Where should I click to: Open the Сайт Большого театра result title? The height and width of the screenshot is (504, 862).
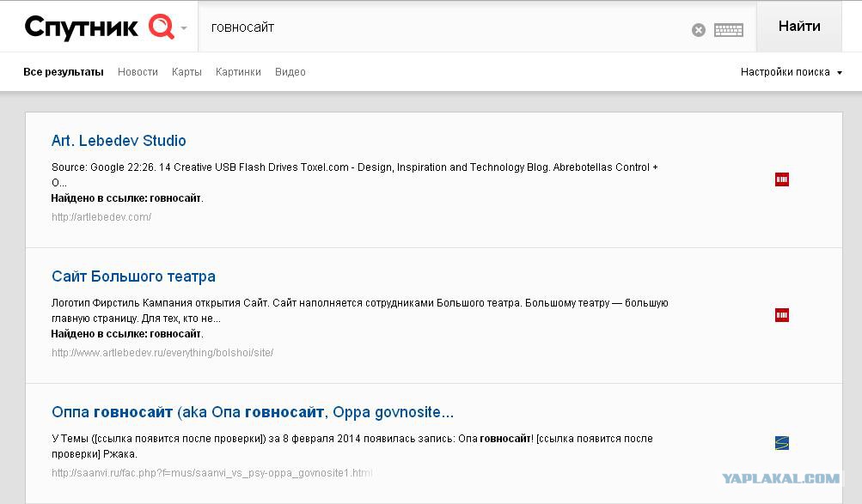pyautogui.click(x=133, y=276)
